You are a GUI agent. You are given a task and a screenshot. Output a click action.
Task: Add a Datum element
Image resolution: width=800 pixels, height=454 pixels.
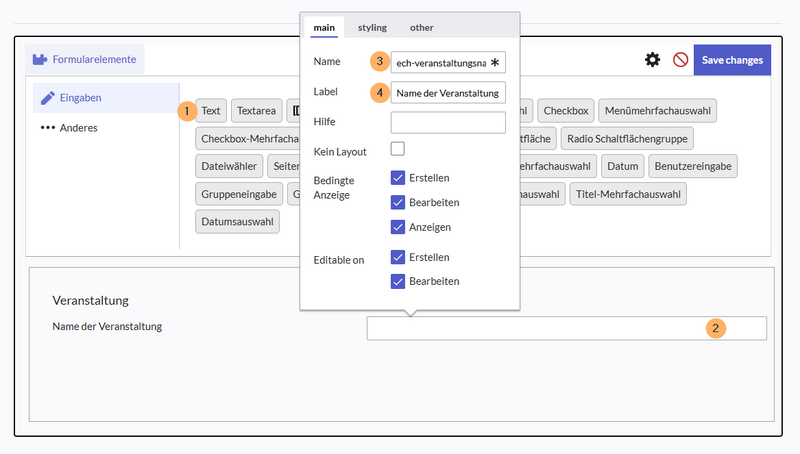coord(622,166)
